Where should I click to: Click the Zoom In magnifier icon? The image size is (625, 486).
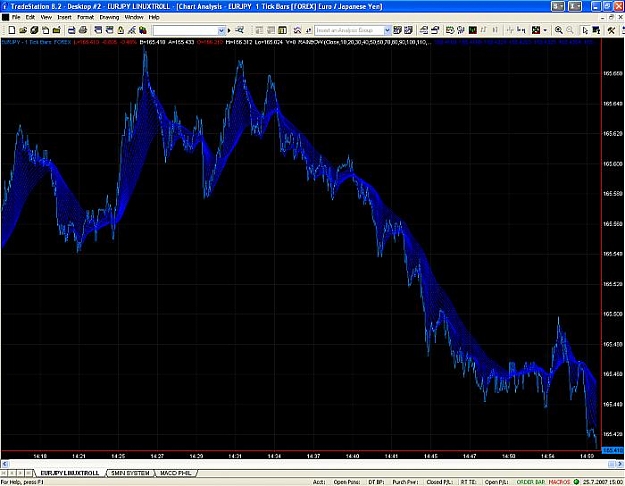[x=559, y=30]
